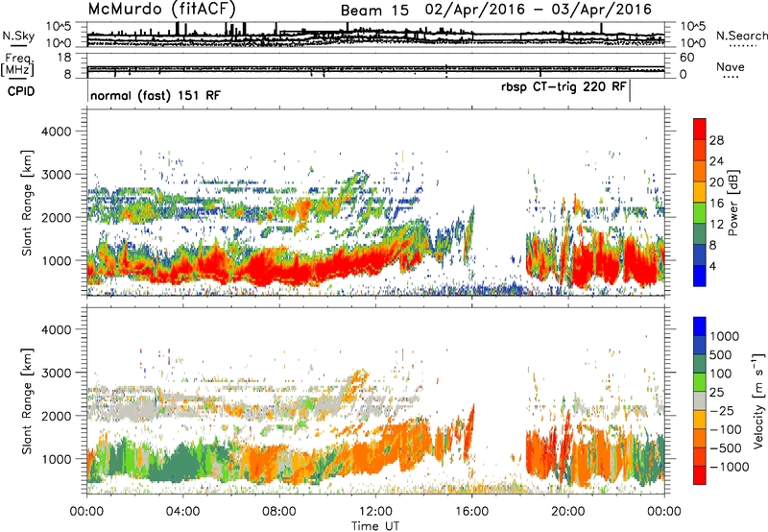
Task: Click the McMurdo (fitACF) title text
Action: coord(162,9)
